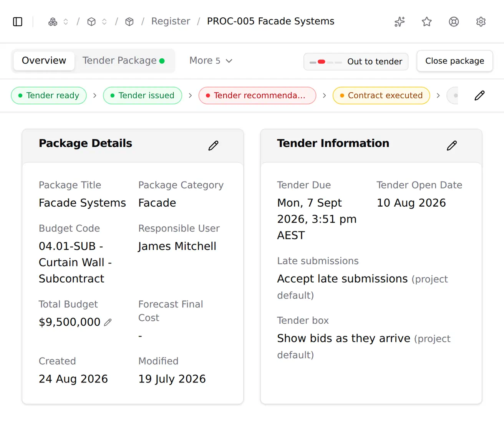This screenshot has width=504, height=447.
Task: Click the 24 Aug 2026 created date
Action: 73,379
